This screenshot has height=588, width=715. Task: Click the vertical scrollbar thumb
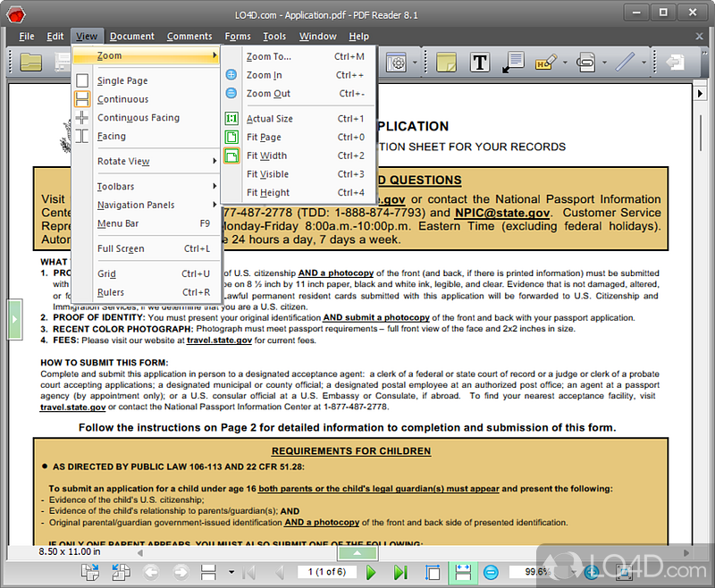pos(701,133)
